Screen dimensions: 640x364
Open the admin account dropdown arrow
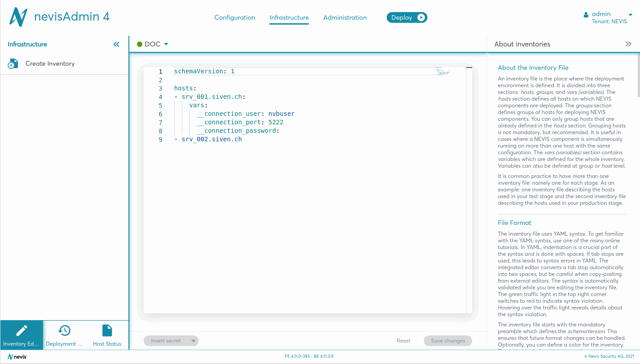631,15
